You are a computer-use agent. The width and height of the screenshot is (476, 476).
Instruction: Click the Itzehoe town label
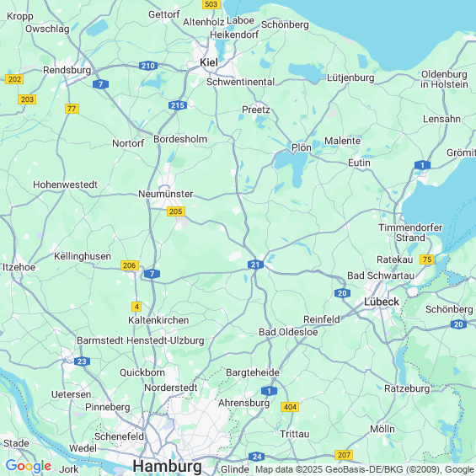coord(19,267)
